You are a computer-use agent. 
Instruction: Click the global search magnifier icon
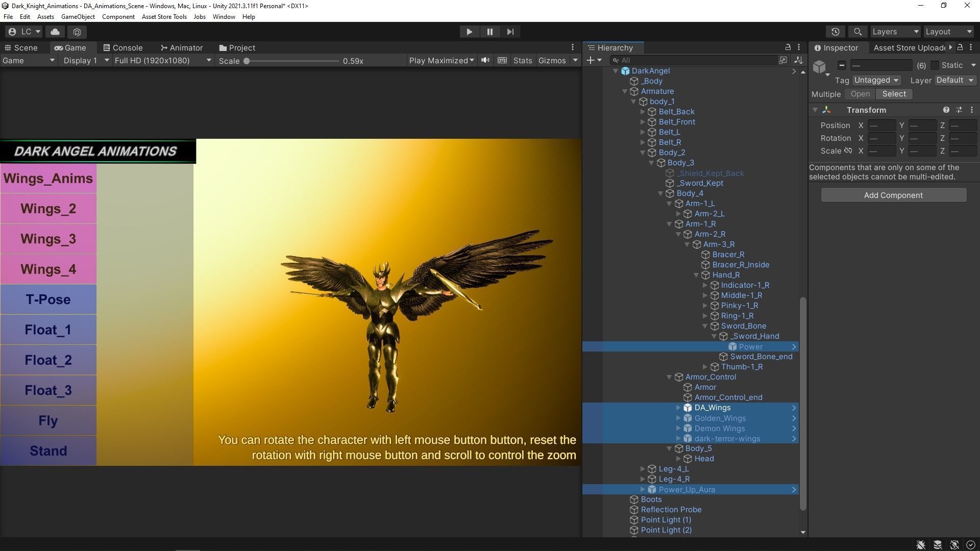[857, 32]
